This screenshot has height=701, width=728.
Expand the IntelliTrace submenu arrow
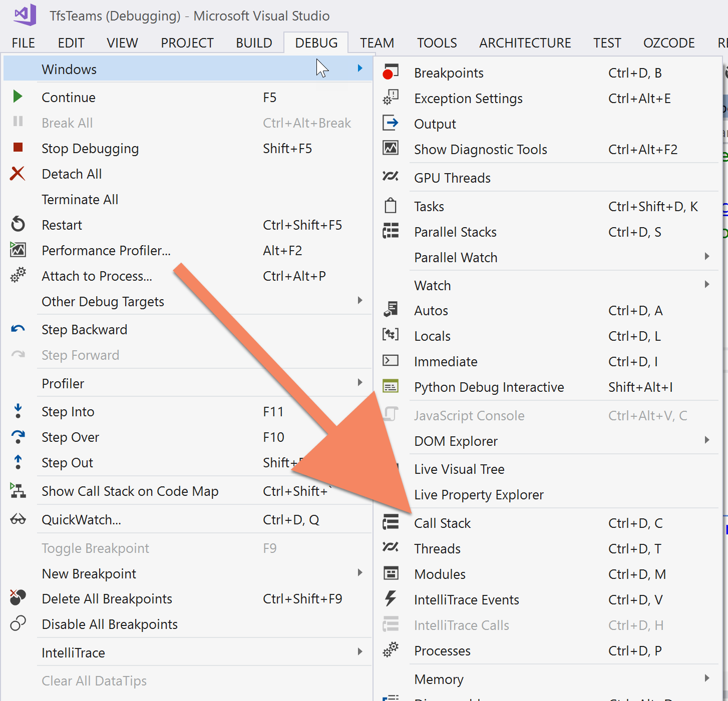point(360,651)
